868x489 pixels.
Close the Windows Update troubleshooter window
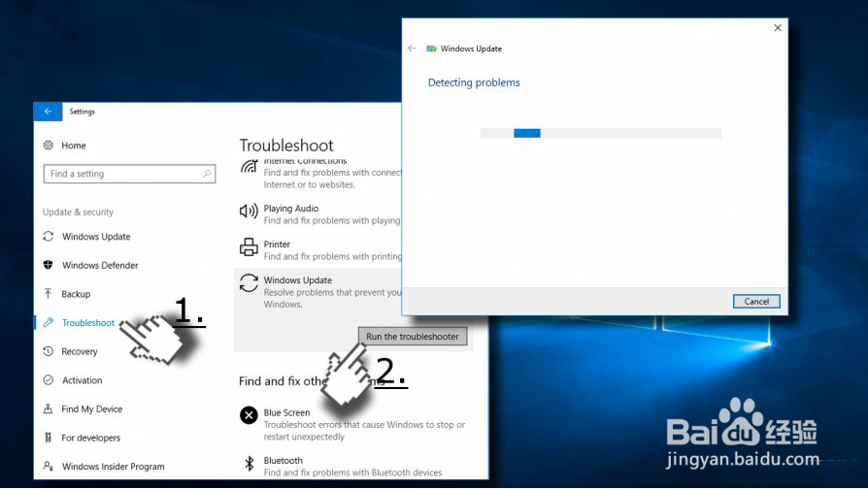[x=777, y=28]
